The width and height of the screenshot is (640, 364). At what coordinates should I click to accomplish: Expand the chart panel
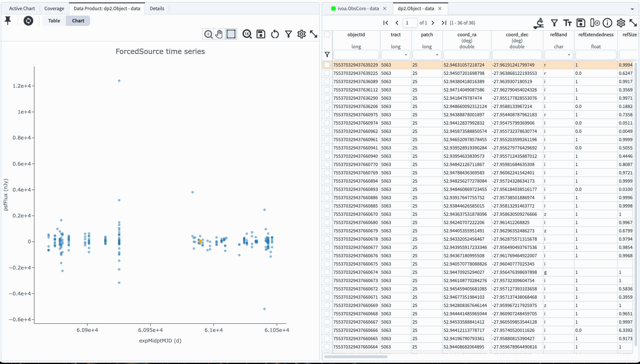click(313, 34)
